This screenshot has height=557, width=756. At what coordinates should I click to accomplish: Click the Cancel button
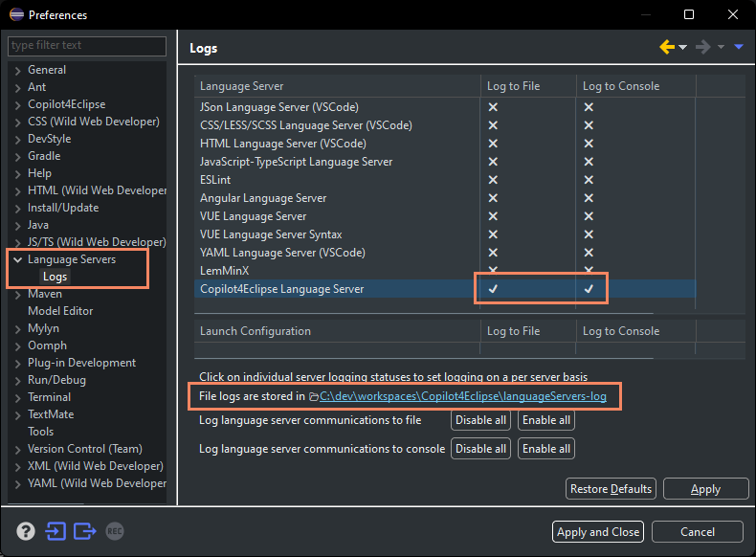(x=698, y=532)
